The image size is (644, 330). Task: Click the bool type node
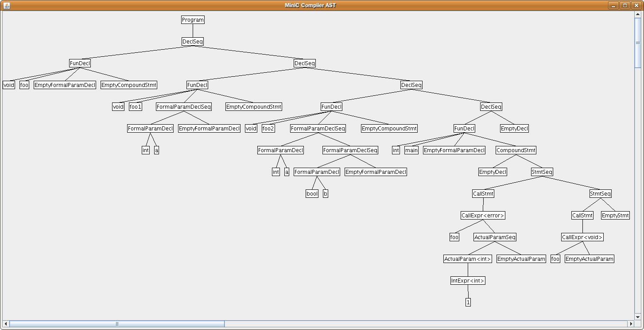[312, 194]
